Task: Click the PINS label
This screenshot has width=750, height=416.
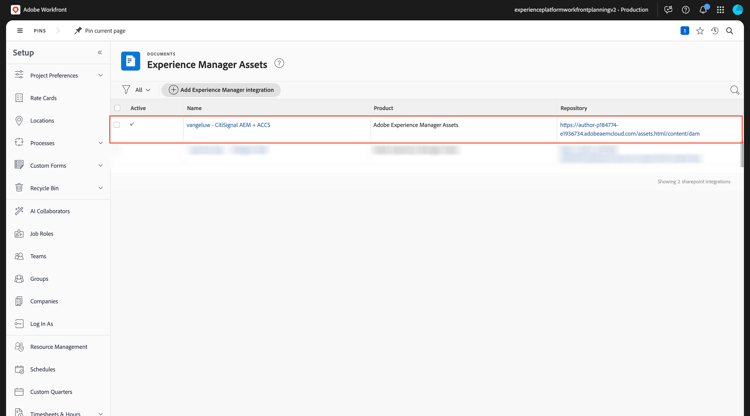Action: pos(40,31)
